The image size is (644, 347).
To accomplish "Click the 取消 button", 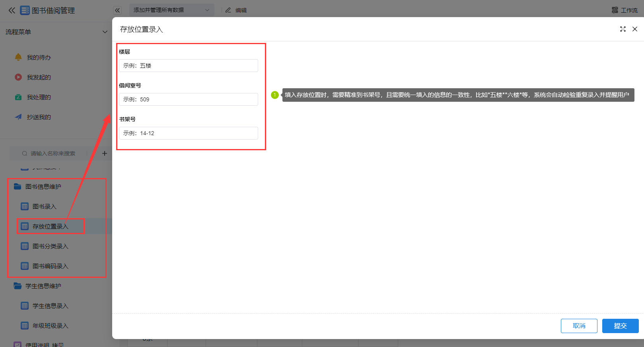I will pos(579,326).
